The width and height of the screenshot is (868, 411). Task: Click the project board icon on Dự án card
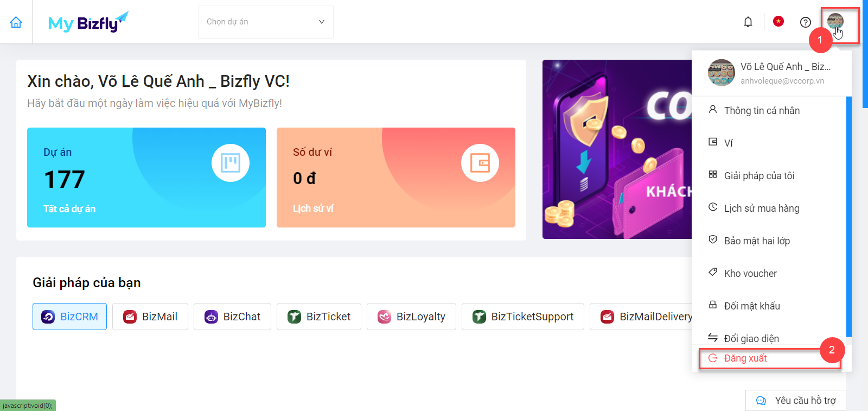point(231,163)
